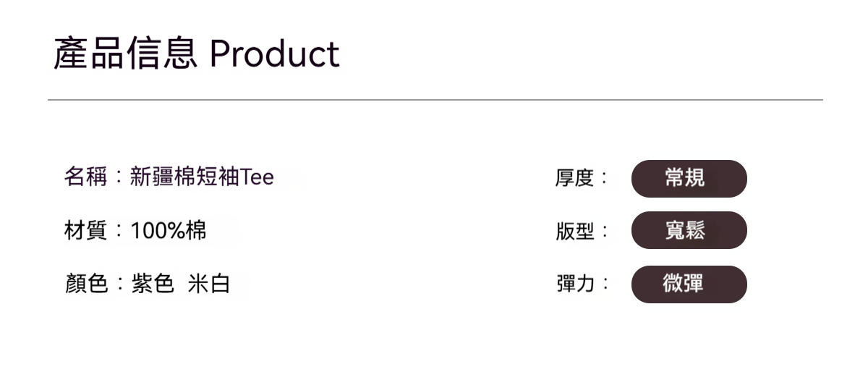Viewport: 868px width, 380px height.
Task: Select the 顏色 field label
Action: (x=85, y=284)
